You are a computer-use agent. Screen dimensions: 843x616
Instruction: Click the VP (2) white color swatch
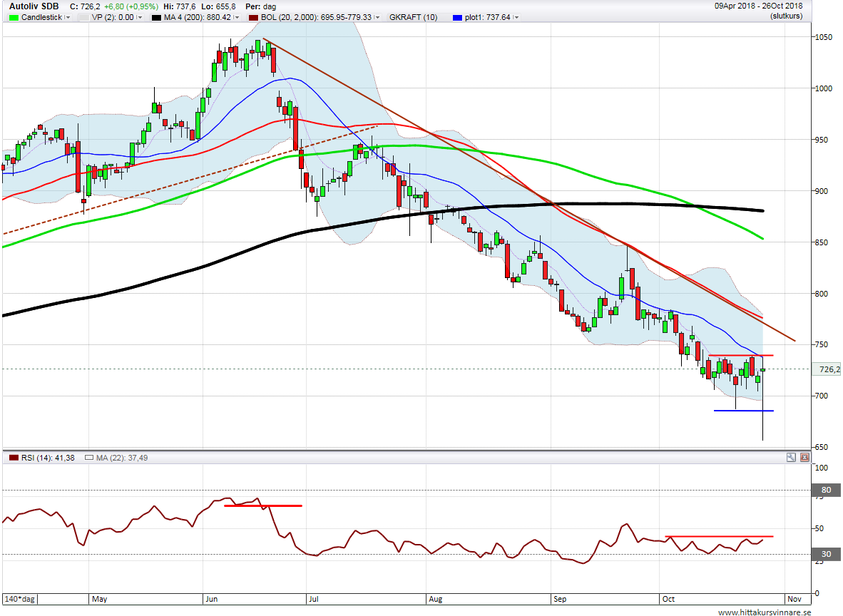83,17
